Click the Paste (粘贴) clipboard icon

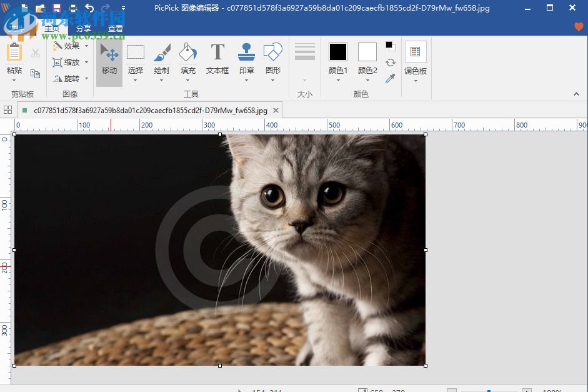click(14, 58)
